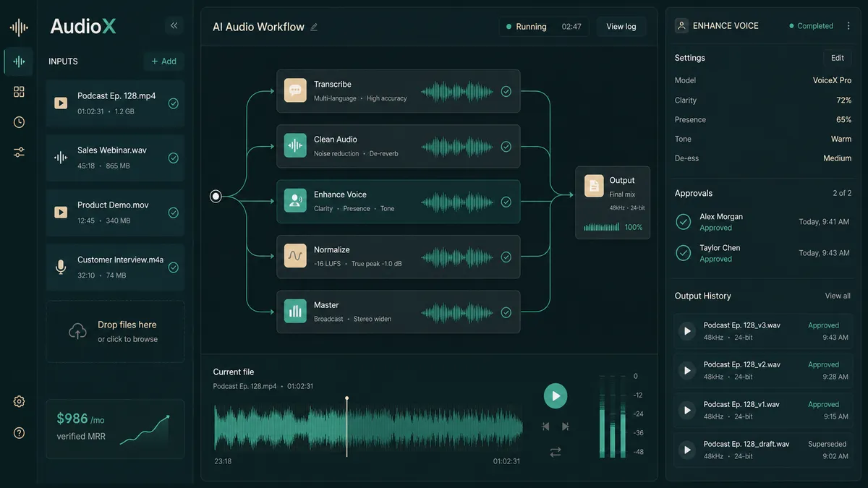The image size is (868, 488).
Task: Open the history clock sidebar icon
Action: (19, 122)
